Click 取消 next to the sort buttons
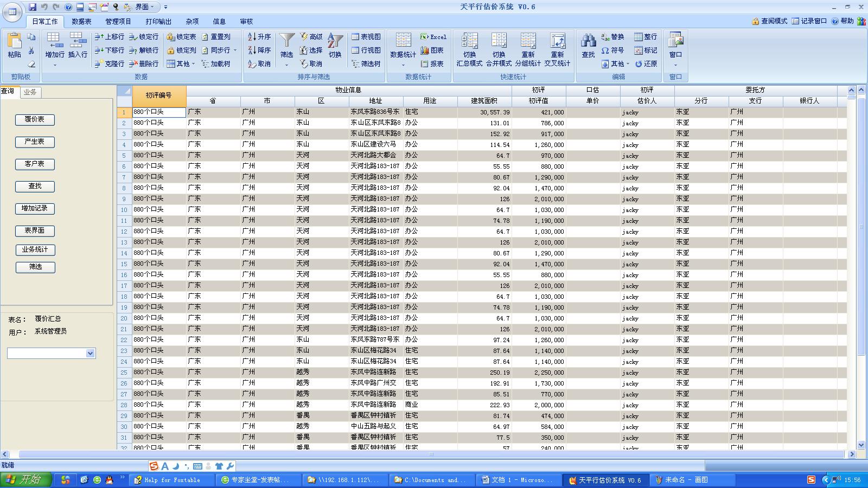 tap(259, 64)
